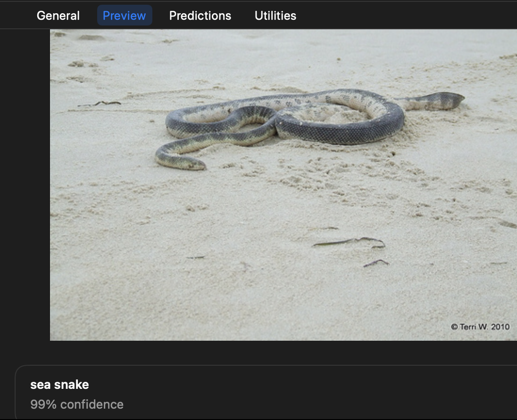
Task: Click the '99% confidence' text
Action: pos(77,404)
